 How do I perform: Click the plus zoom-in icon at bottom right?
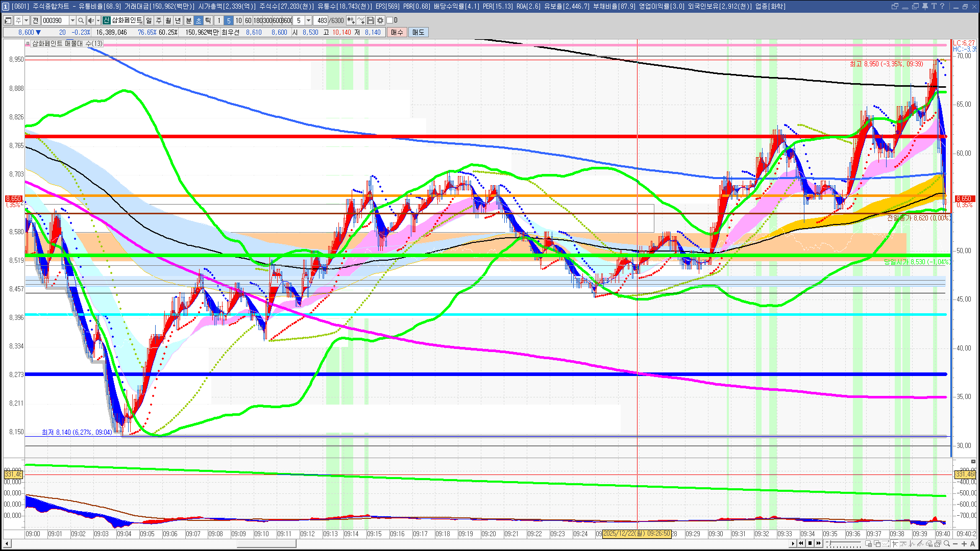tap(964, 543)
